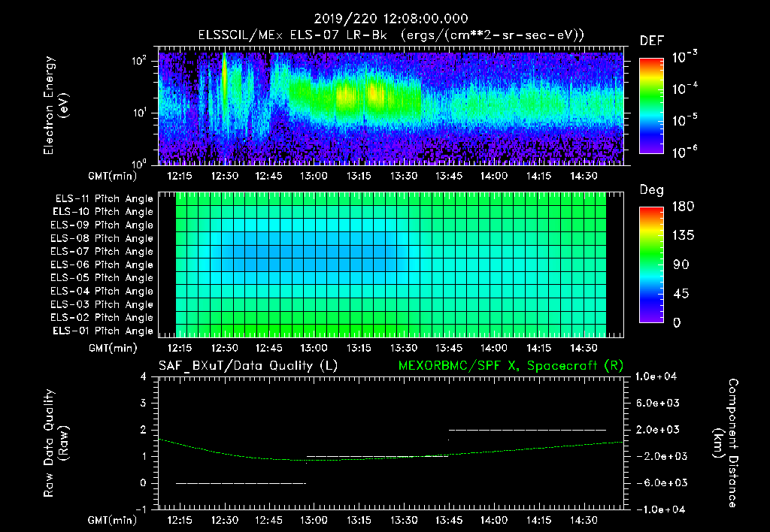The width and height of the screenshot is (770, 532).
Task: Click the 10⁻⁶ tick on the DEF scale
Action: tap(684, 152)
